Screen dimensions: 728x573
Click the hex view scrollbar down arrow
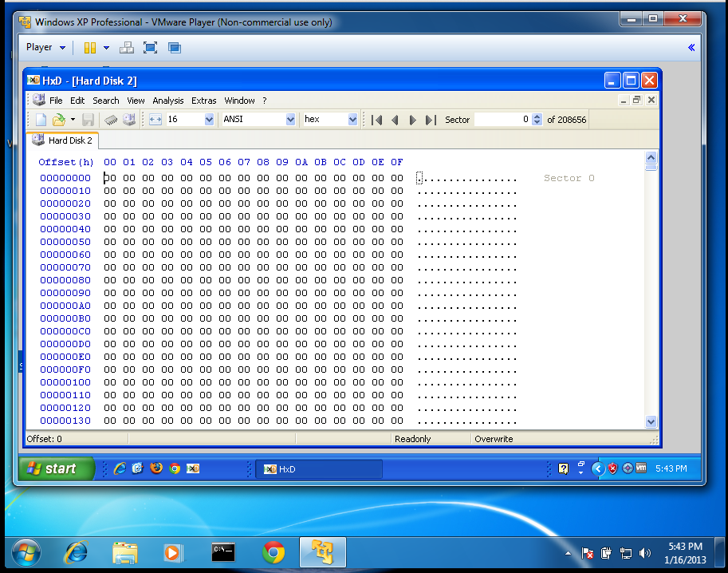tap(651, 421)
